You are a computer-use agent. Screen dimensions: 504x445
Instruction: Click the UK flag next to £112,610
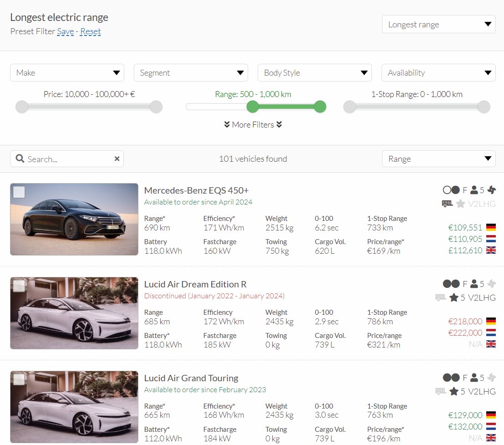(491, 250)
